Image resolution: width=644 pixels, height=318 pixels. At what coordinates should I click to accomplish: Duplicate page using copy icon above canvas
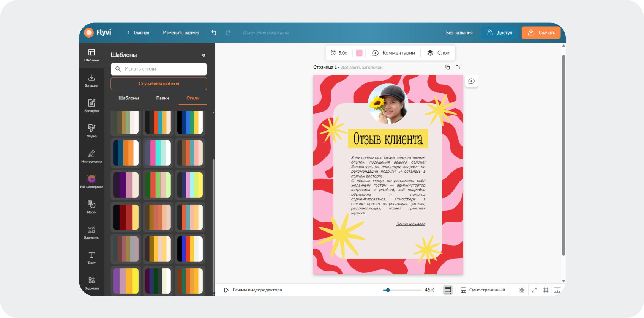pos(447,67)
